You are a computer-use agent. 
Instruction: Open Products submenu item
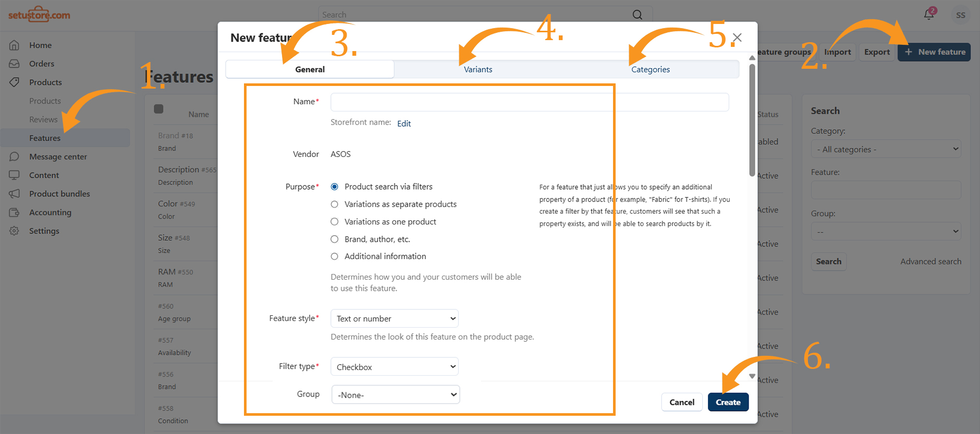pos(45,101)
